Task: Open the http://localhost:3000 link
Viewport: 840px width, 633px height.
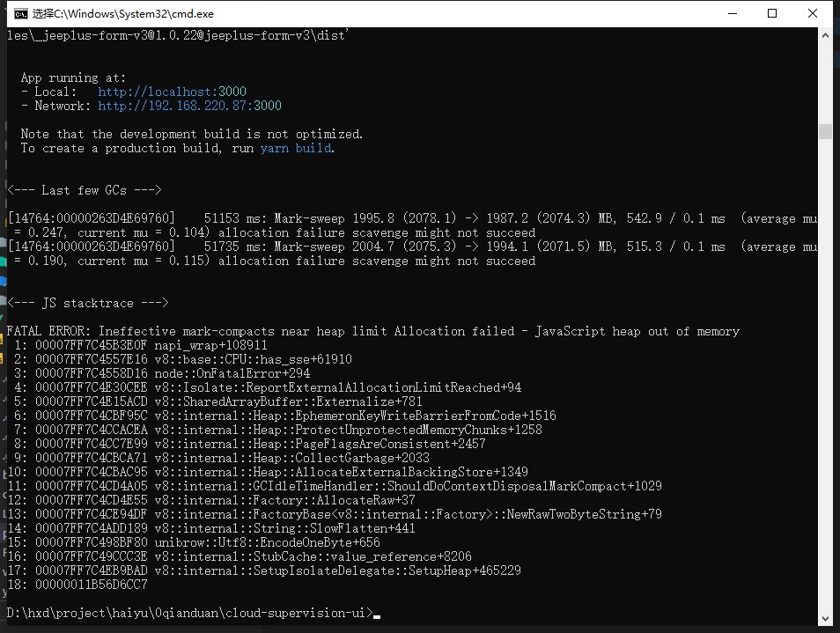Action: 172,92
